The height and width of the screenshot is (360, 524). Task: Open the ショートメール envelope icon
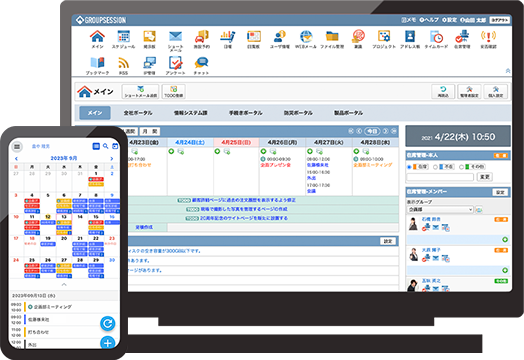175,36
